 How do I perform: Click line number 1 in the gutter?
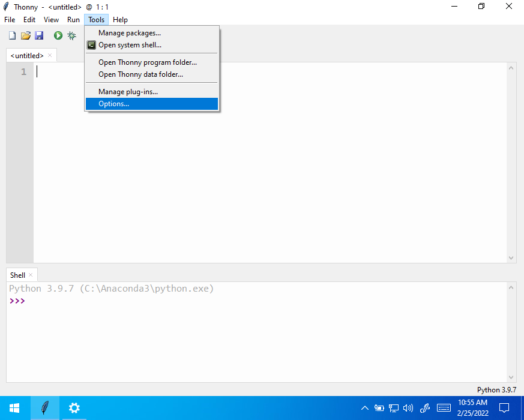tap(24, 72)
